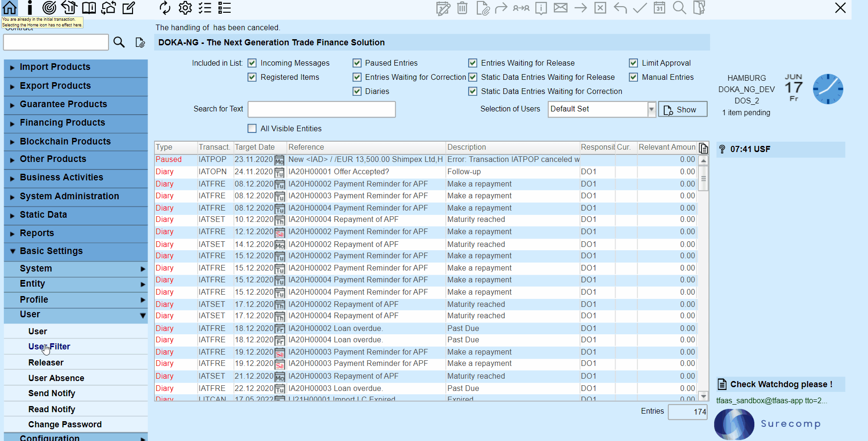The width and height of the screenshot is (868, 441).
Task: Open the info book manual icon
Action: (x=89, y=8)
